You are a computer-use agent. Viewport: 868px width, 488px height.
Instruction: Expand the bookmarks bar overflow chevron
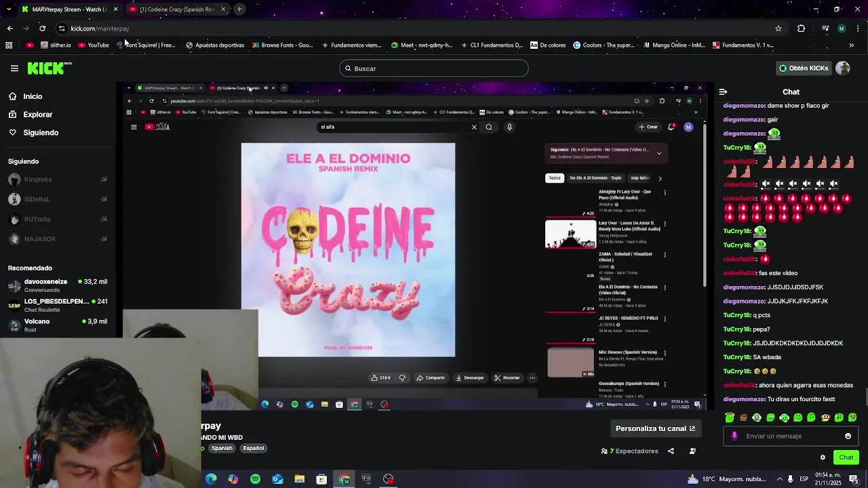coord(851,45)
